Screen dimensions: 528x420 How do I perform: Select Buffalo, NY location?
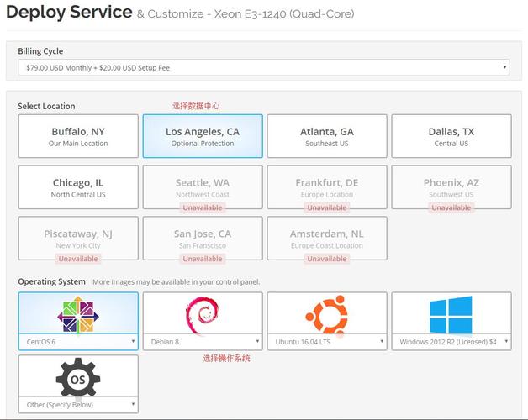pyautogui.click(x=78, y=136)
